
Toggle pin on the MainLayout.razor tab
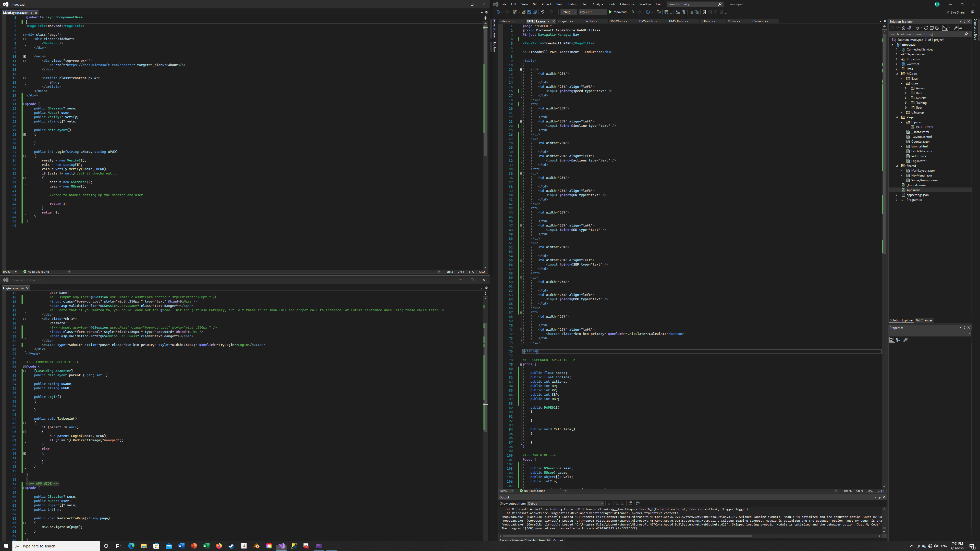coord(31,12)
